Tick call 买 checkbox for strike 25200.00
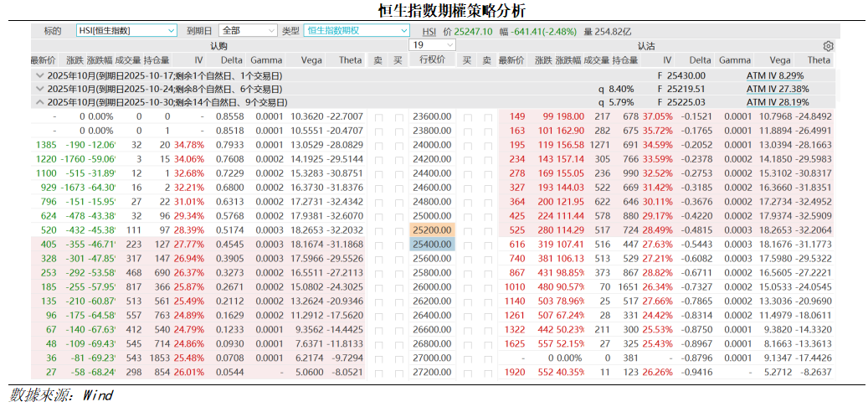The image size is (868, 407). click(398, 230)
